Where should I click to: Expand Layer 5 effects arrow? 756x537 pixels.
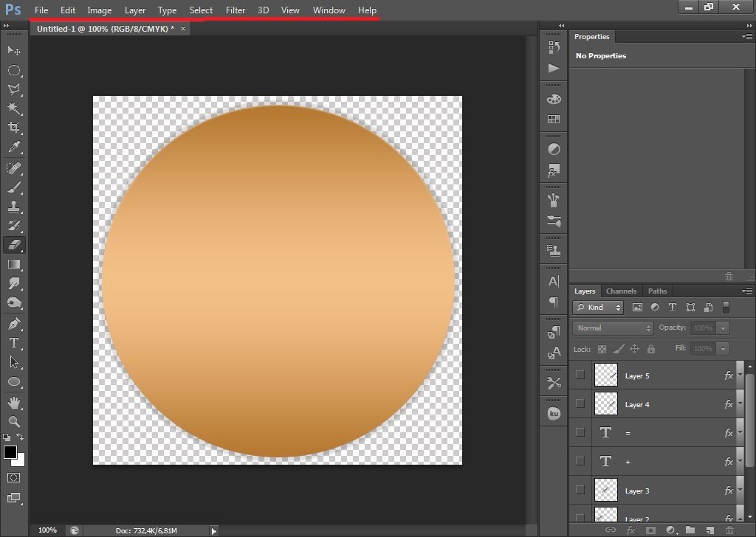point(740,375)
